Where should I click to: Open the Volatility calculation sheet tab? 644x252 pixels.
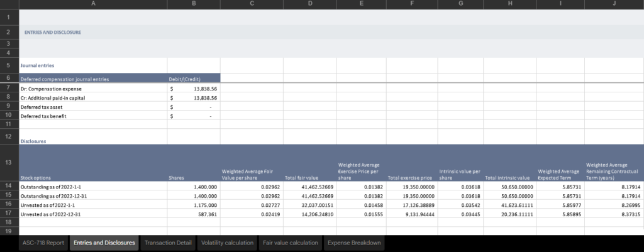click(227, 243)
